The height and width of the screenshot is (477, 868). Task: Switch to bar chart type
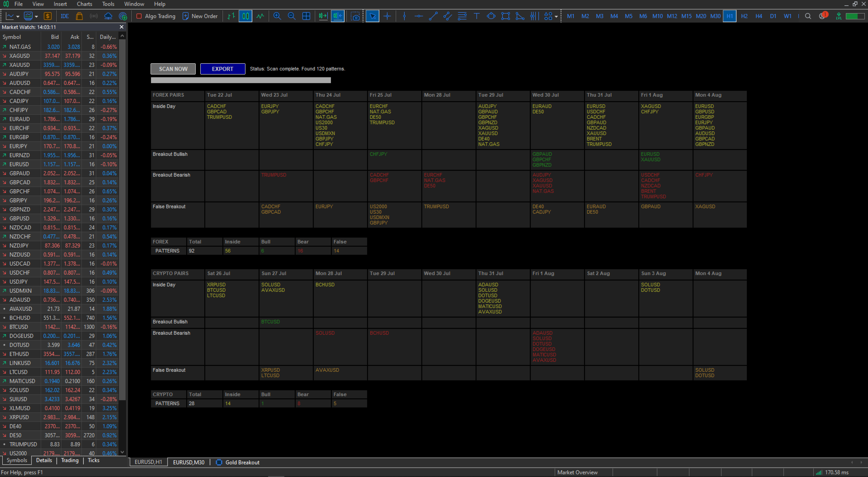tap(231, 16)
